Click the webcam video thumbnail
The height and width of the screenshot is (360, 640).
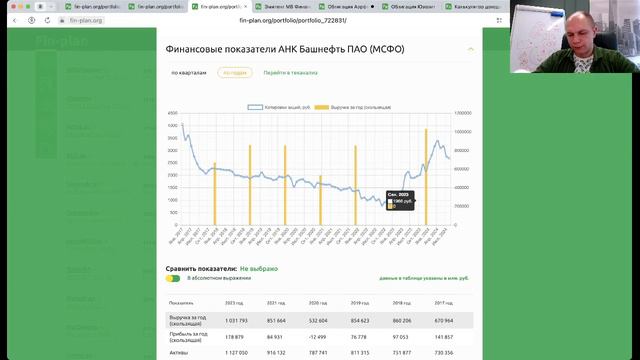pos(575,37)
